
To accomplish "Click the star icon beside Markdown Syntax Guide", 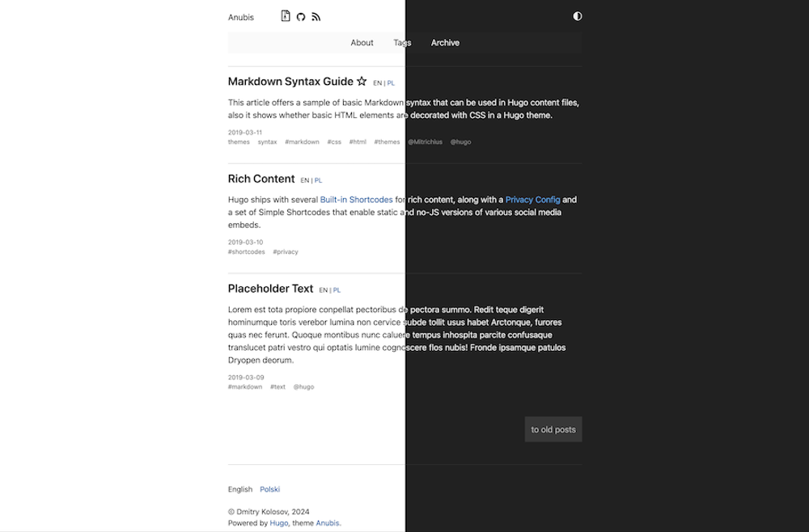I will (362, 81).
